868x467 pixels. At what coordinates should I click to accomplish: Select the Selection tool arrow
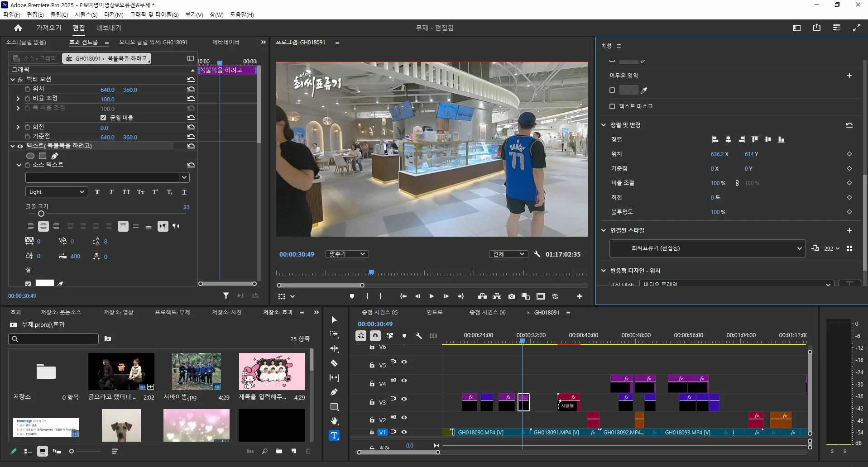[334, 320]
